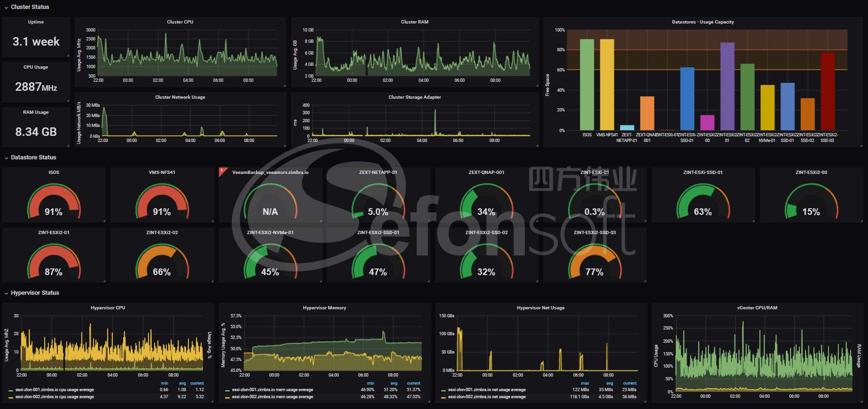Sort Hypervisor CPU legend by avg column
The image size is (868, 409).
pos(182,384)
